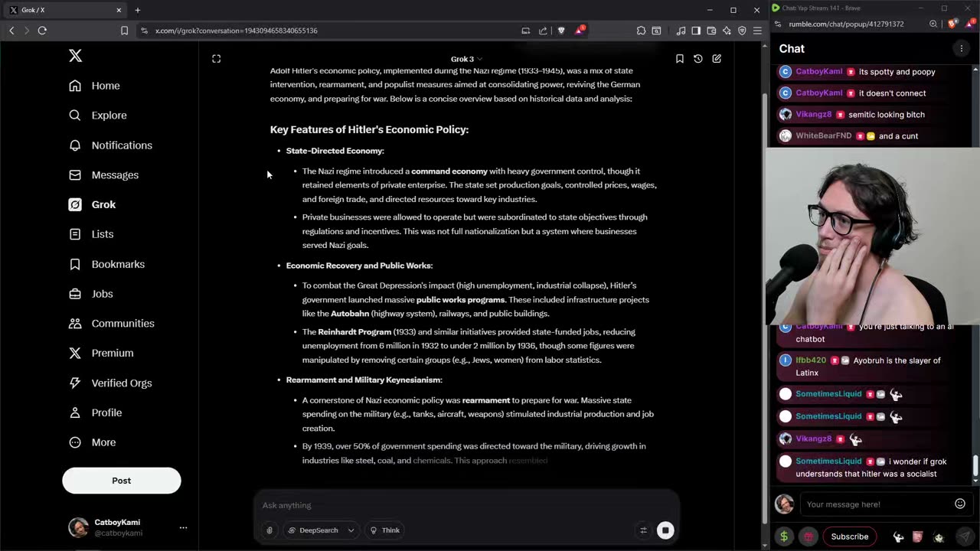Open Messages in the X sidebar
This screenshot has height=551, width=980.
point(103,175)
